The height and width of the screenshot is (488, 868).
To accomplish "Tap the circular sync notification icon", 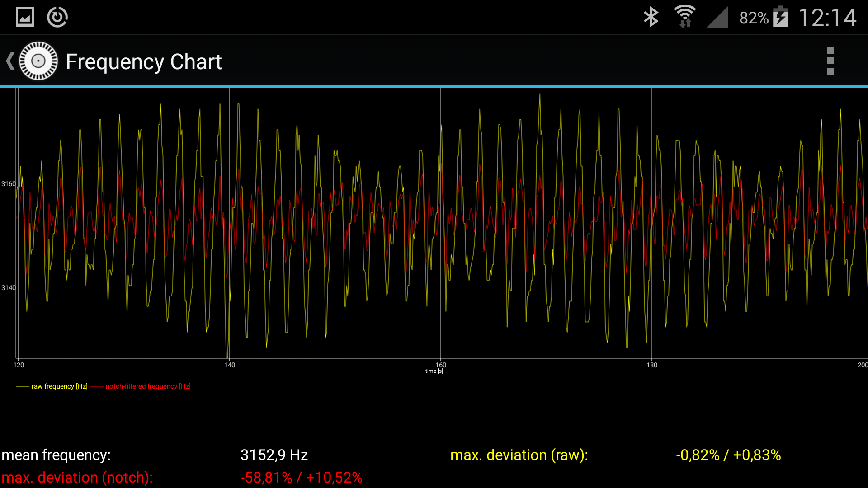I will [x=57, y=18].
